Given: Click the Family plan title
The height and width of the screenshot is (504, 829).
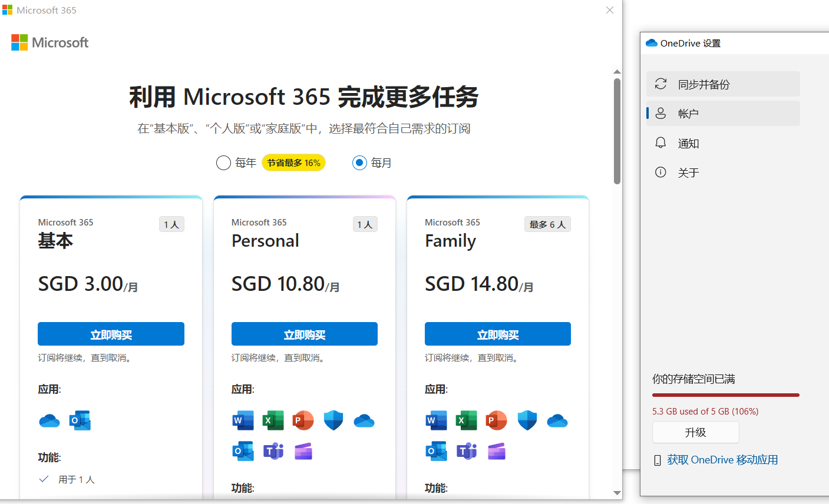Looking at the screenshot, I should pos(450,241).
